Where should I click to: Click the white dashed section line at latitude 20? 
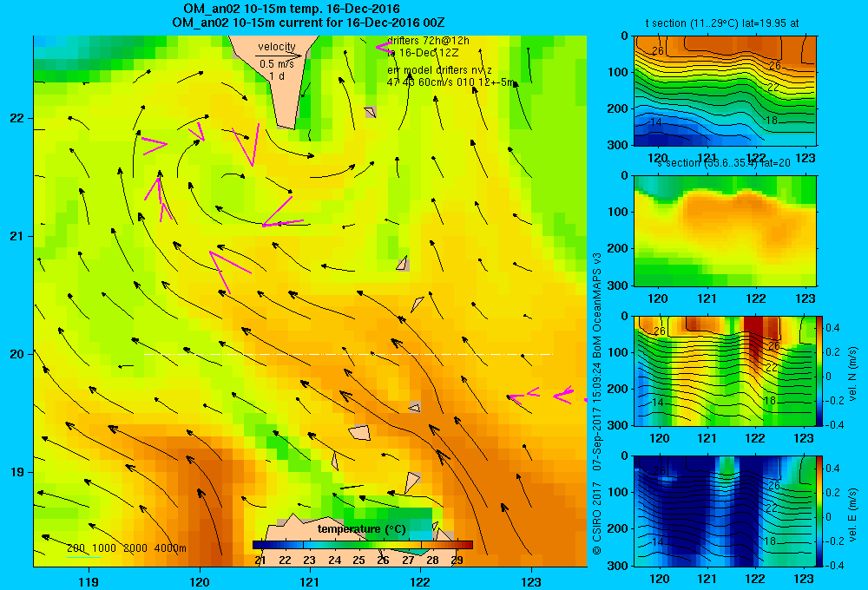pyautogui.click(x=348, y=354)
